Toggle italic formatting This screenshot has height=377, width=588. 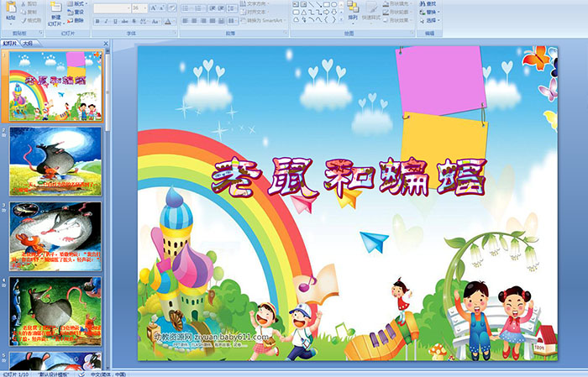pos(106,21)
